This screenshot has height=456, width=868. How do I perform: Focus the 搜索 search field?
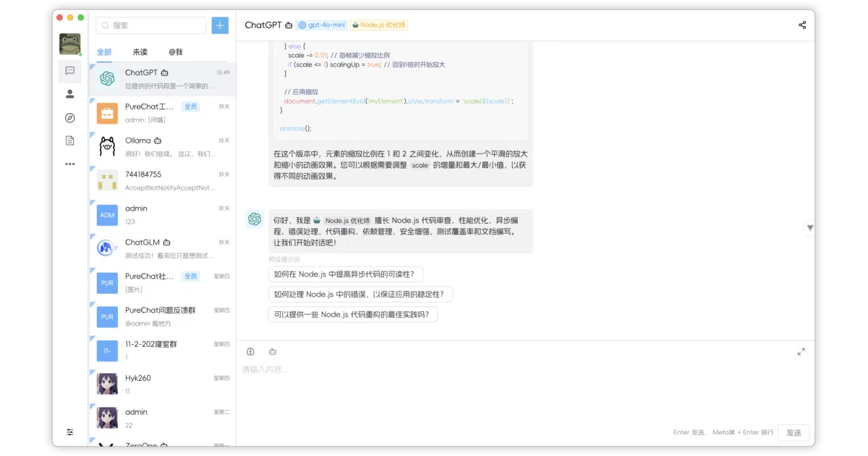(x=150, y=25)
